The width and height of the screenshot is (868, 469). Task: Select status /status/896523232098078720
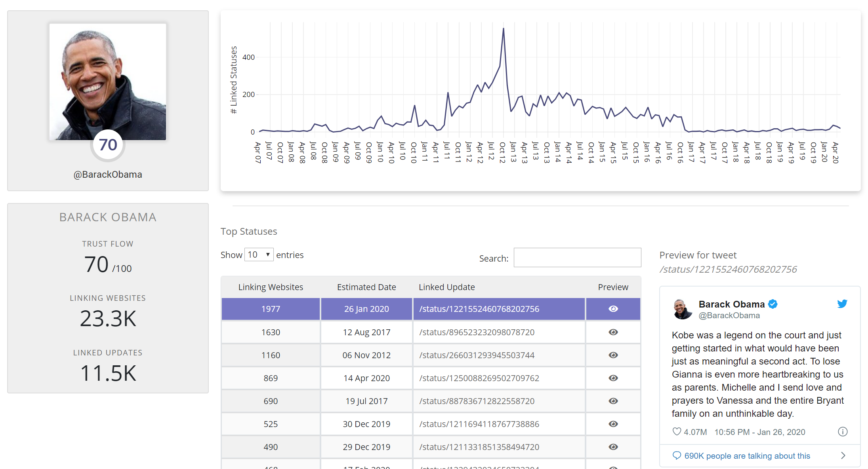pyautogui.click(x=477, y=332)
